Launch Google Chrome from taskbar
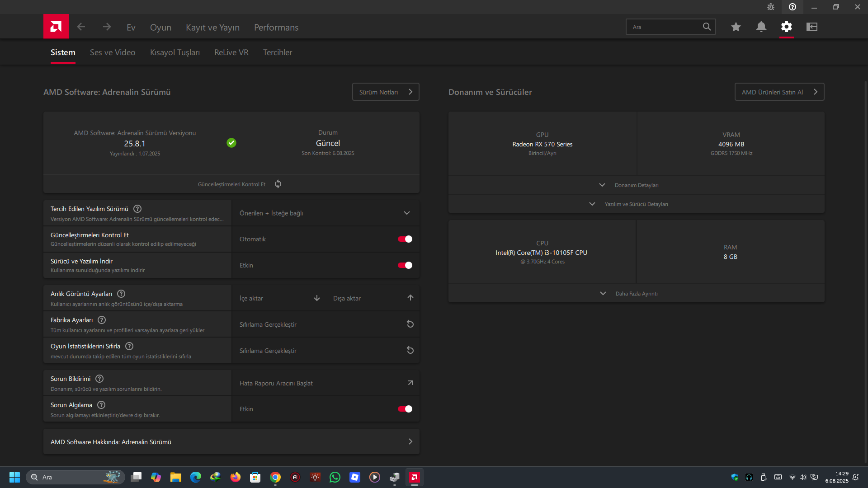The height and width of the screenshot is (488, 868). (x=275, y=477)
